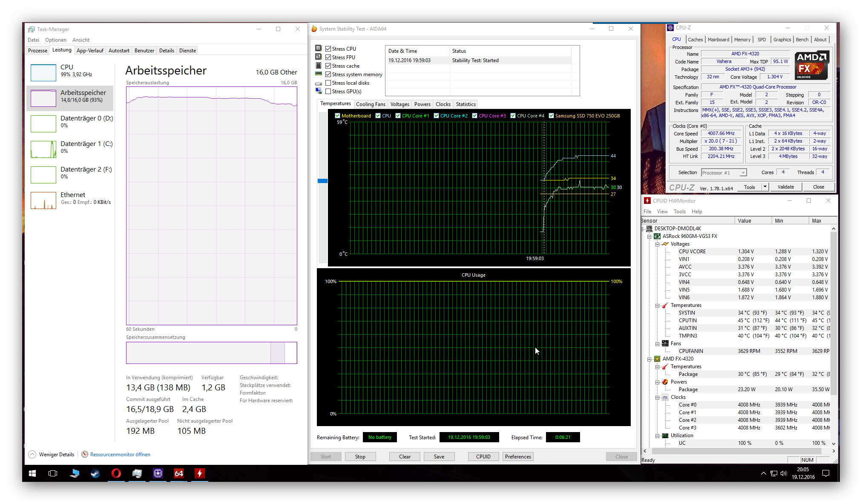Stop the stability test
This screenshot has width=862, height=504.
click(360, 457)
